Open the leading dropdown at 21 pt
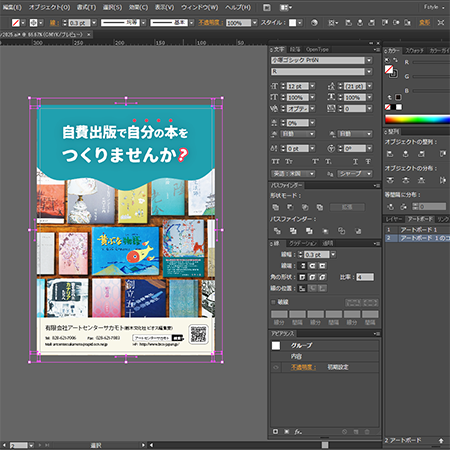Image resolution: width=450 pixels, height=450 pixels. pos(369,86)
